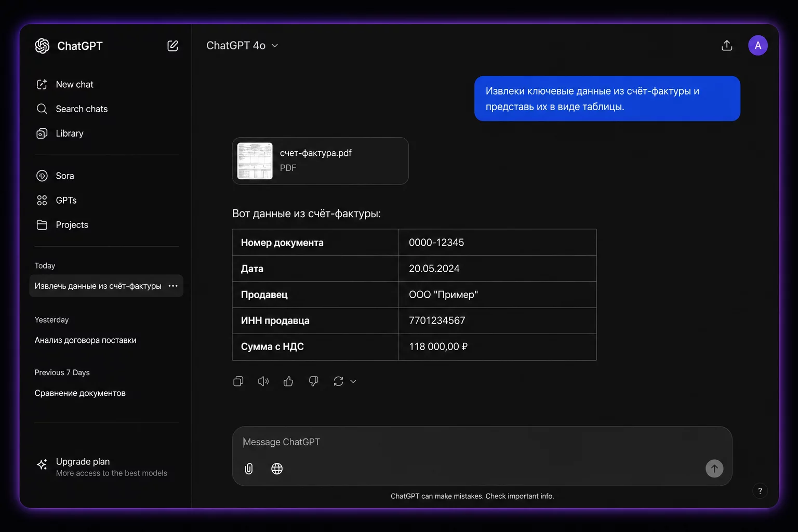Click the New chat pencil icon
Image resolution: width=798 pixels, height=532 pixels.
42,84
